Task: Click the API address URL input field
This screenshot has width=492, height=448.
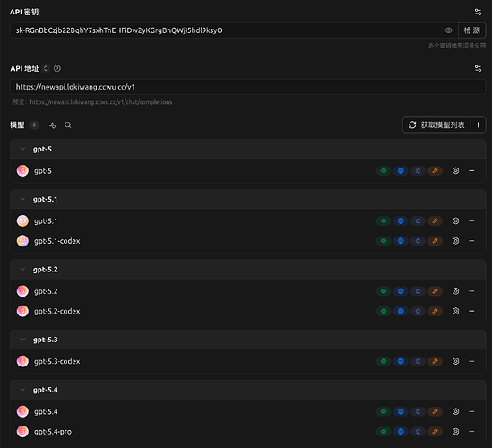Action: (248, 87)
